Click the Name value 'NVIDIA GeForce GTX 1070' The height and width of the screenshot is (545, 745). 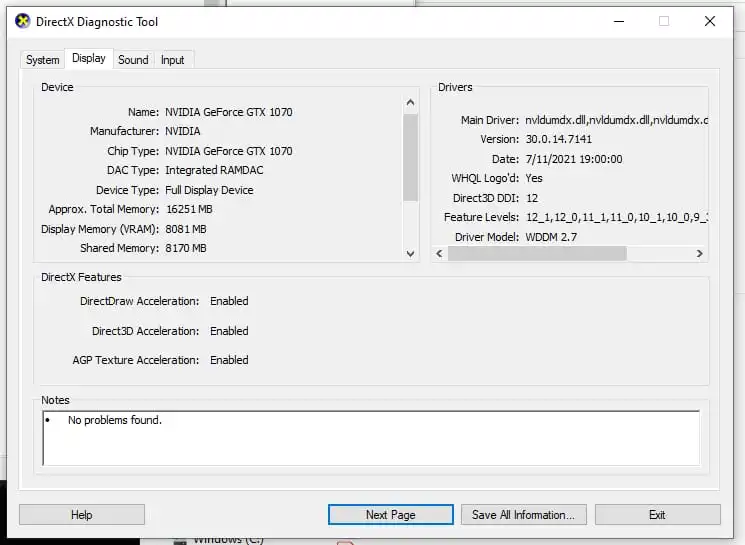click(229, 112)
